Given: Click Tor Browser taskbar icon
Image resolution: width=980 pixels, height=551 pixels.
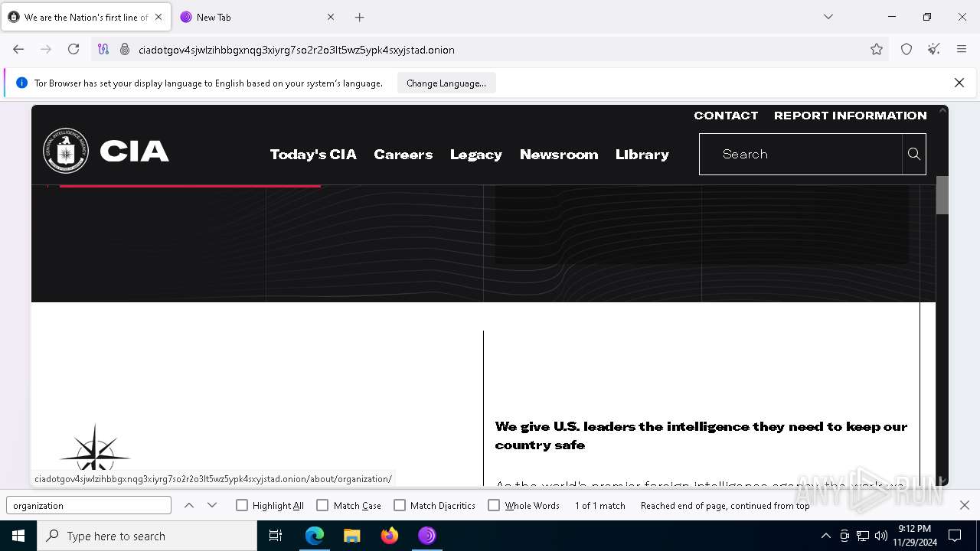Looking at the screenshot, I should click(x=427, y=536).
